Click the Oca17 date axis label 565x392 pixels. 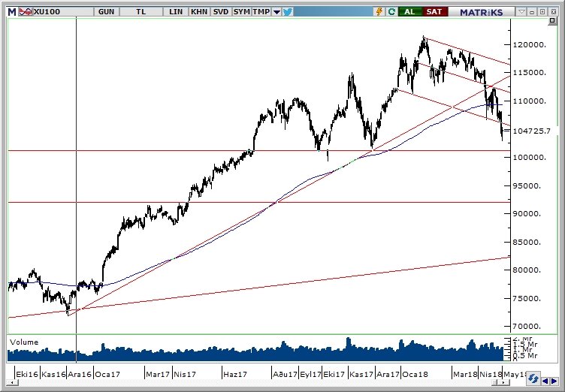[107, 374]
